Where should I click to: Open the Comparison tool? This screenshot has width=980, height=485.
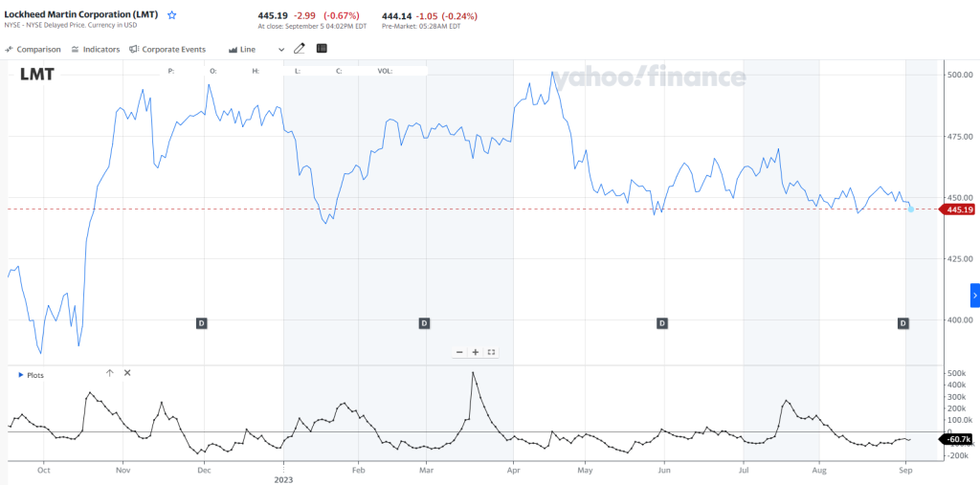click(x=33, y=49)
